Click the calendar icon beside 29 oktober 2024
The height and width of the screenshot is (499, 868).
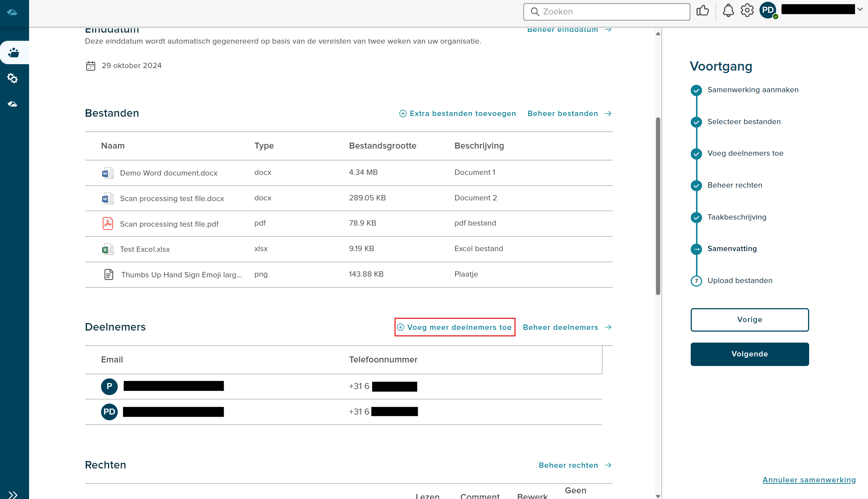[91, 66]
